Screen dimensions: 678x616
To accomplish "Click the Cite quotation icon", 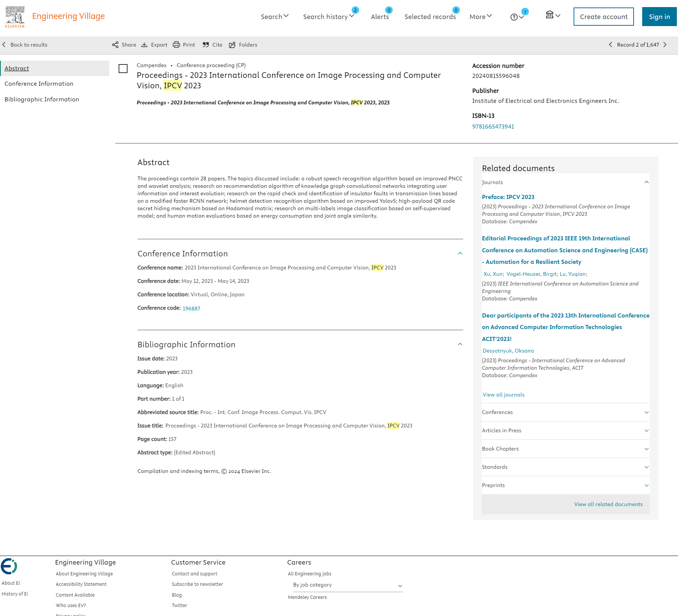I will point(206,45).
